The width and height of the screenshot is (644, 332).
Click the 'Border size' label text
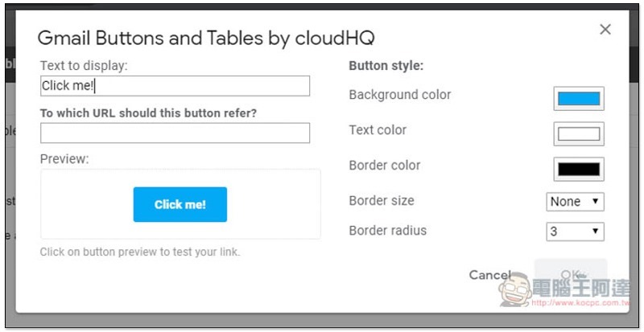382,201
